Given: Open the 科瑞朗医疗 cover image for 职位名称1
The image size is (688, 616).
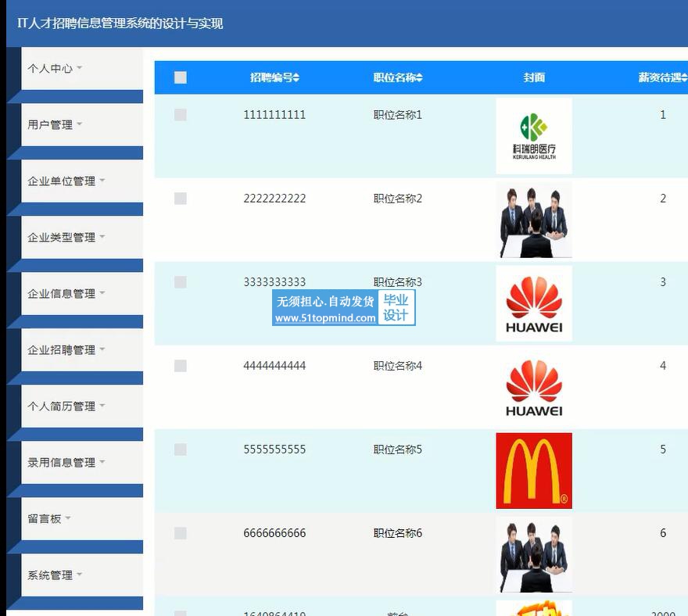Looking at the screenshot, I should coord(534,136).
